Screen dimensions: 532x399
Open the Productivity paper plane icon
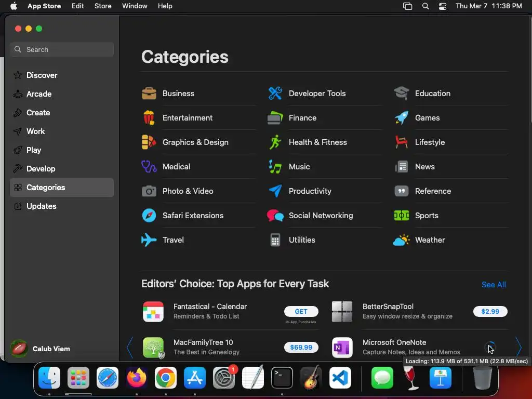tap(275, 191)
